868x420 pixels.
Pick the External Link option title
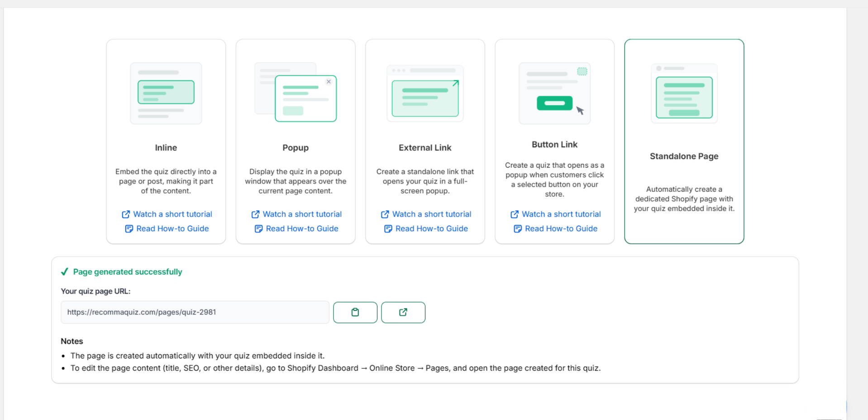(425, 148)
